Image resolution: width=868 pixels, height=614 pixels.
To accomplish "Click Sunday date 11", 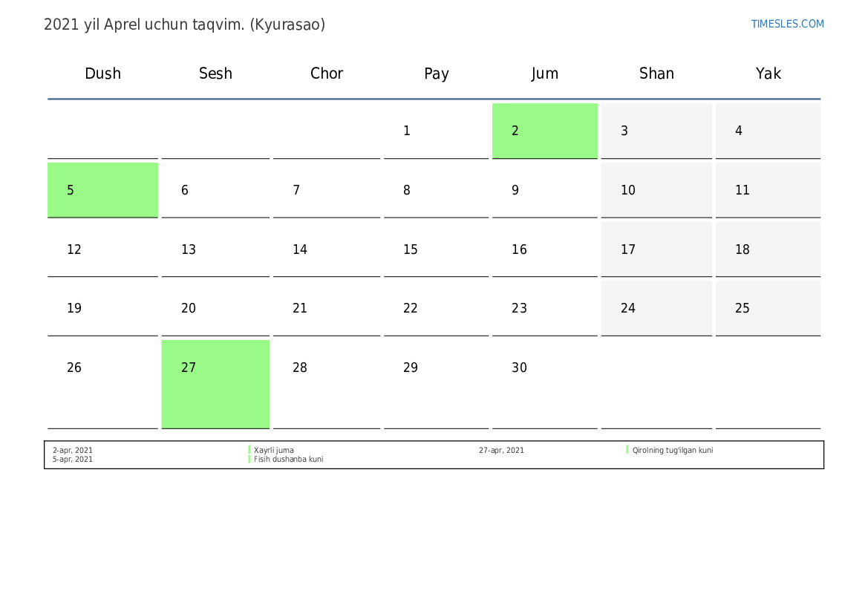I will tap(768, 190).
